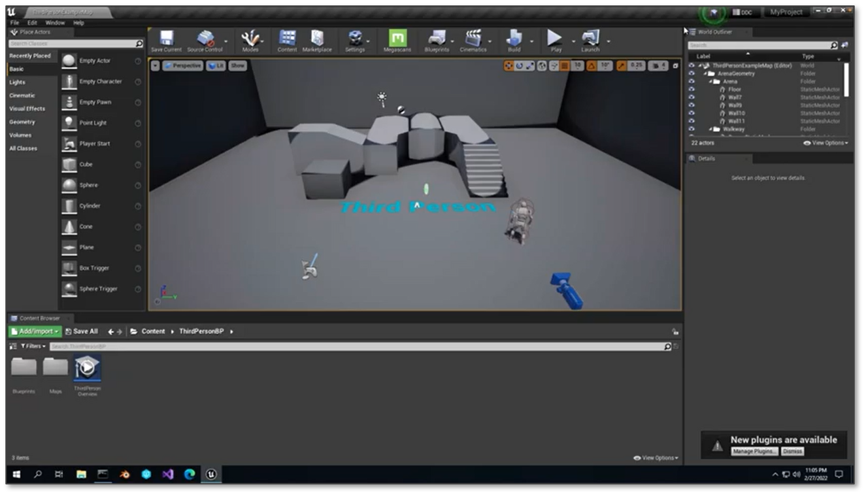868x497 pixels.
Task: Click Save All in Content Browser
Action: [82, 332]
